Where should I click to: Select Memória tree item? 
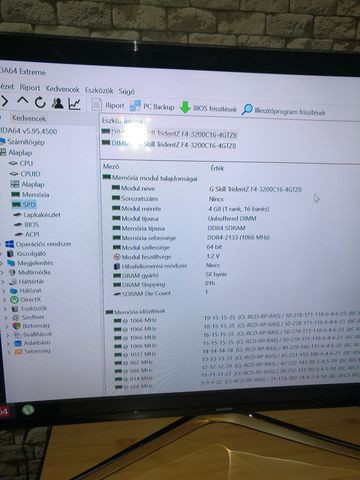pos(30,194)
